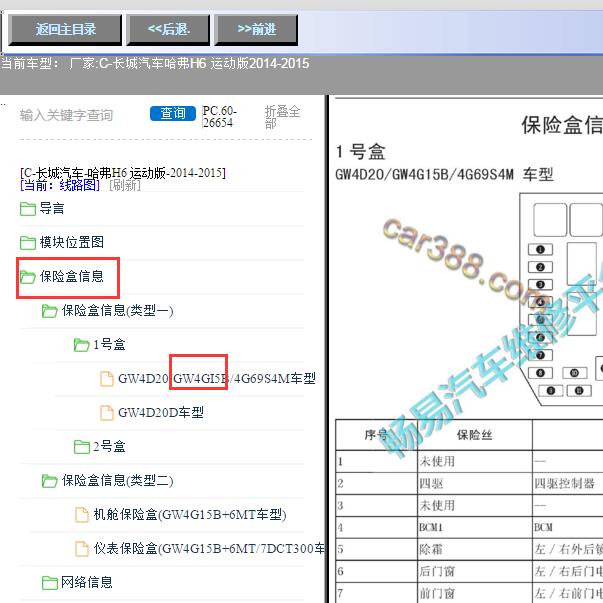Click fuse number 2 in diagram
Screen dimensions: 603x603
coord(540,267)
